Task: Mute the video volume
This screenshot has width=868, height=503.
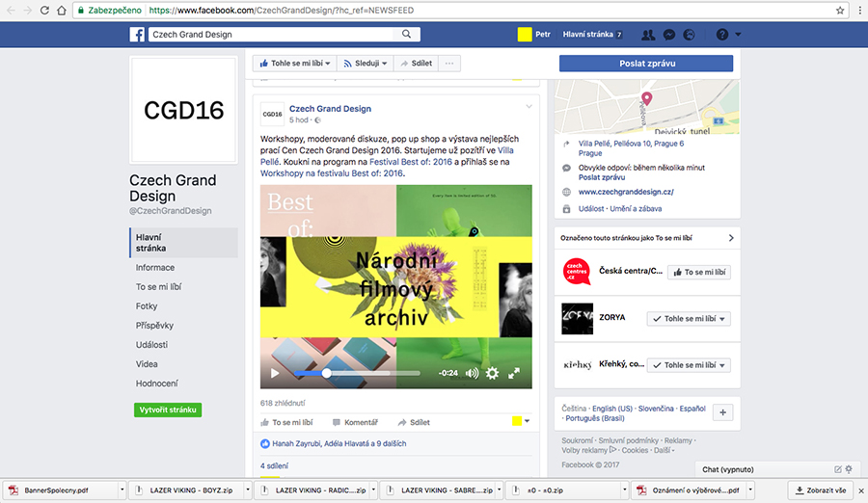Action: [472, 373]
